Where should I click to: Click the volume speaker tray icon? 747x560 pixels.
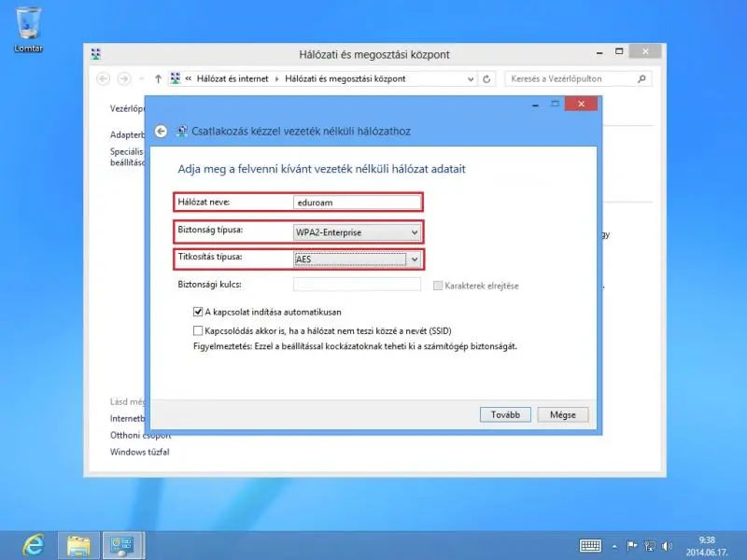click(667, 545)
